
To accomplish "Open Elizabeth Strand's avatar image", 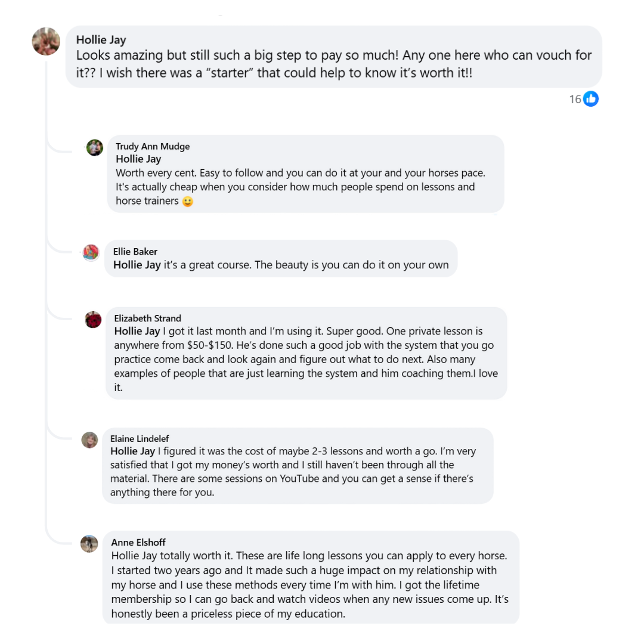I will [93, 320].
